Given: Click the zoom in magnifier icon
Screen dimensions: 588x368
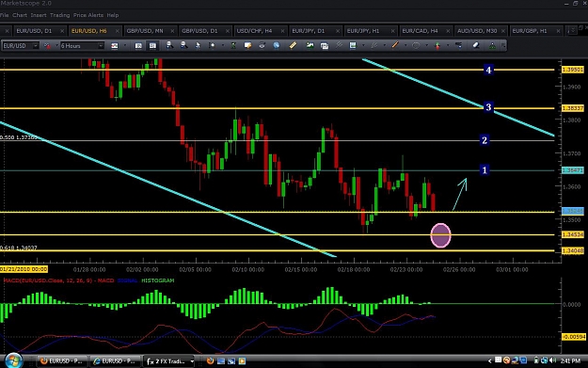Looking at the screenshot, I should tap(169, 45).
